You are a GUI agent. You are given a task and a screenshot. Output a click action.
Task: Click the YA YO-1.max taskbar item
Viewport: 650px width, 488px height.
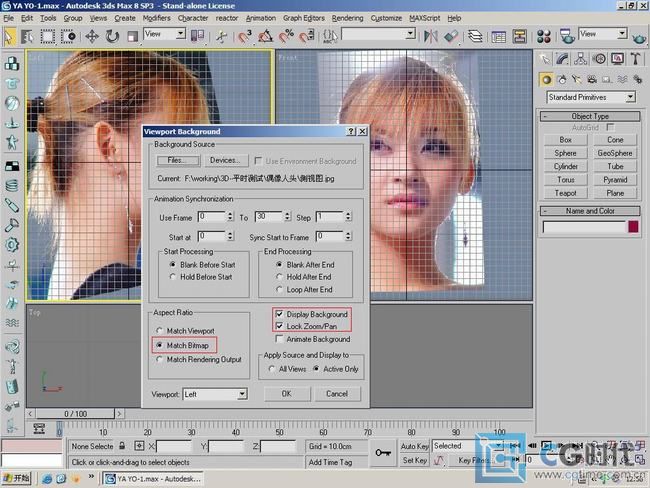pyautogui.click(x=152, y=479)
